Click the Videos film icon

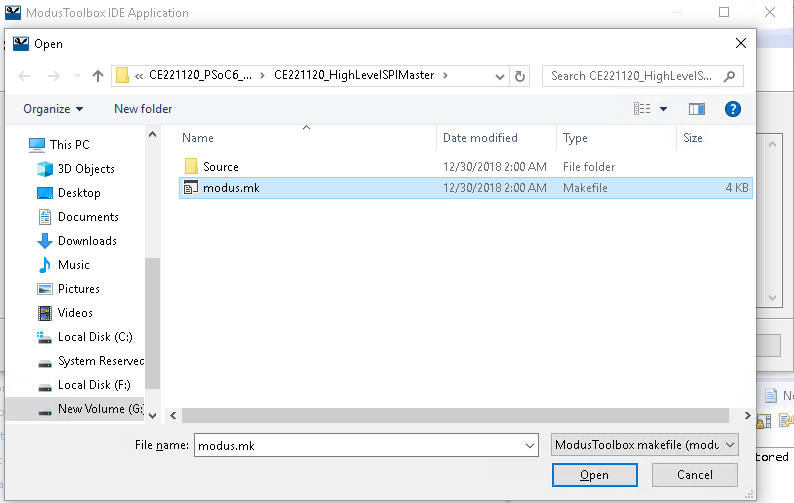coord(45,313)
